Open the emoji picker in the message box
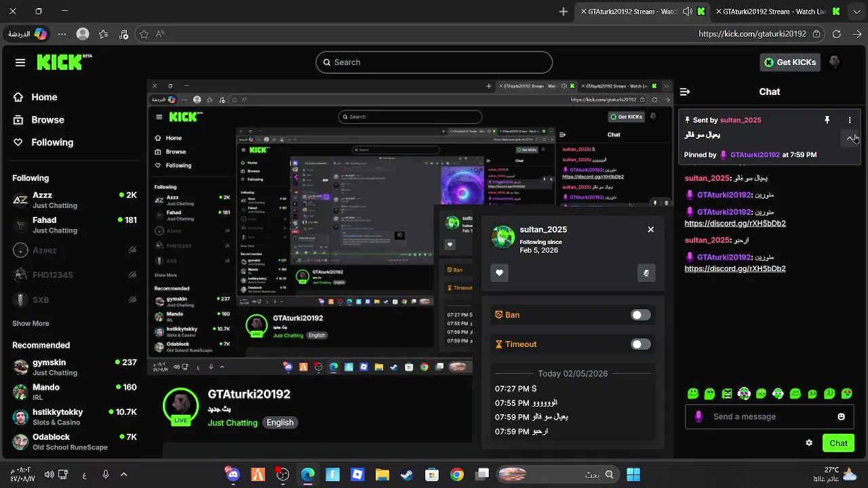 tap(842, 417)
